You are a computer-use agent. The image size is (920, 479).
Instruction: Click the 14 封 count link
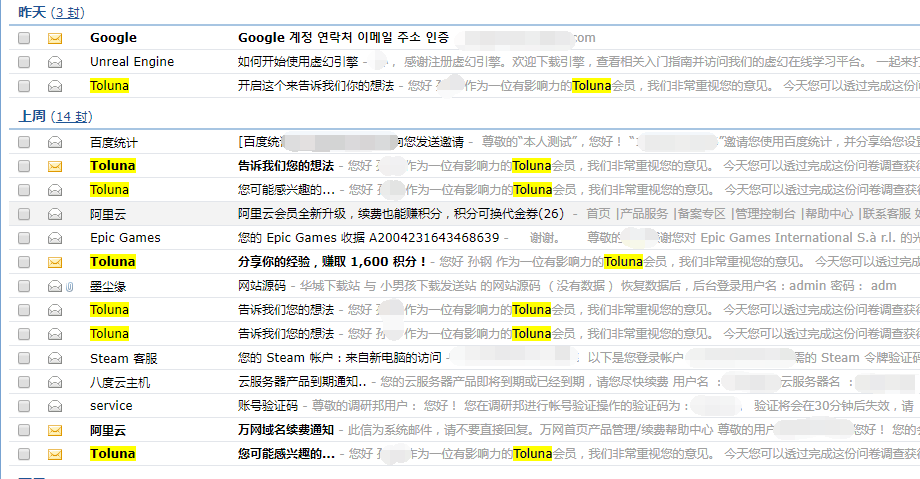(72, 116)
